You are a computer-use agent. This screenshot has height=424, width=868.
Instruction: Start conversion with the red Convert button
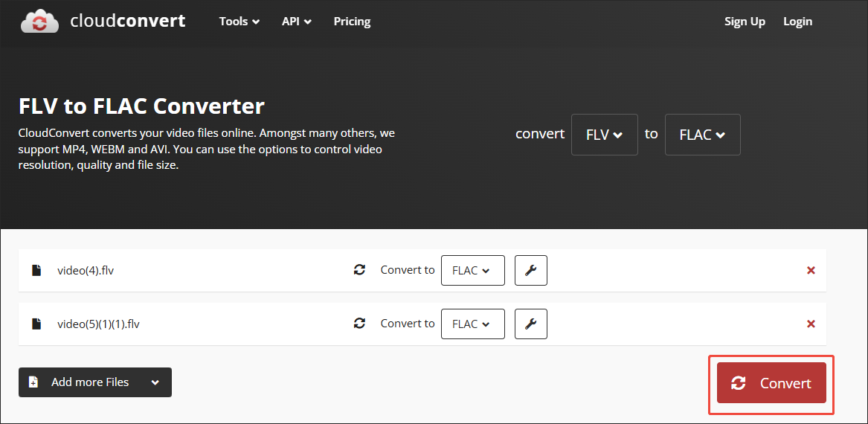(771, 383)
